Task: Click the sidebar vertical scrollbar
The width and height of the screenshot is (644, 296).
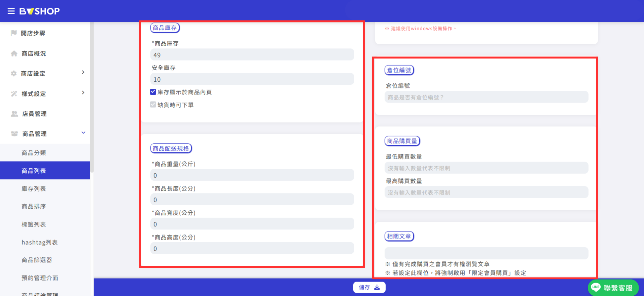Action: click(x=92, y=97)
